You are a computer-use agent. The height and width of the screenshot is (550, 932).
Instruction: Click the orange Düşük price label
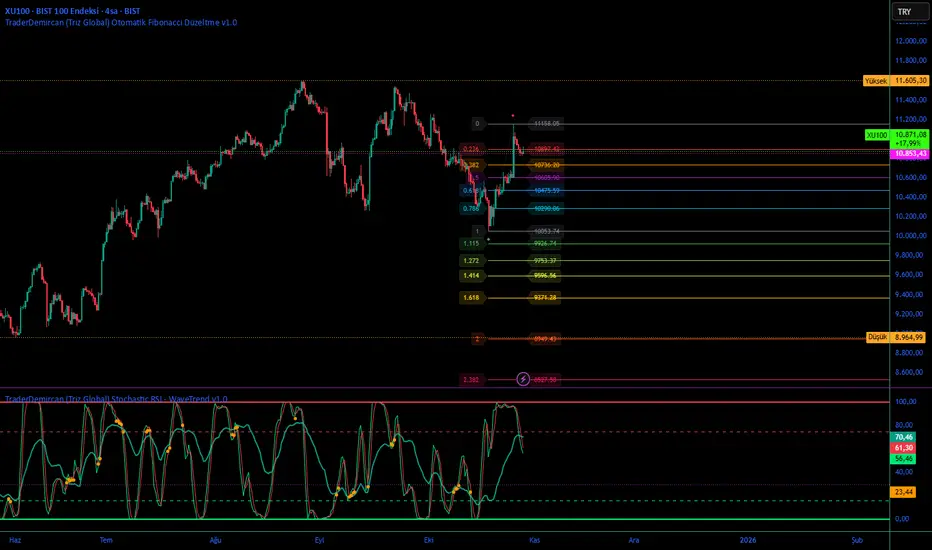877,337
